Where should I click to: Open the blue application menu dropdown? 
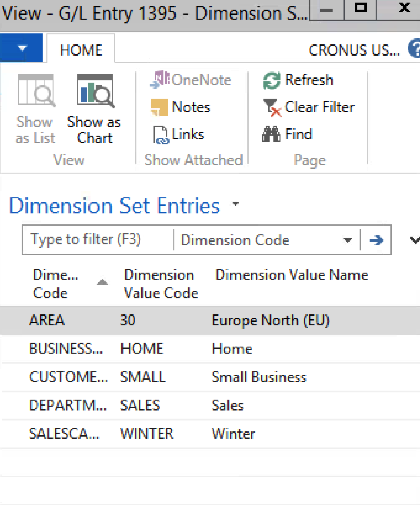(x=22, y=48)
